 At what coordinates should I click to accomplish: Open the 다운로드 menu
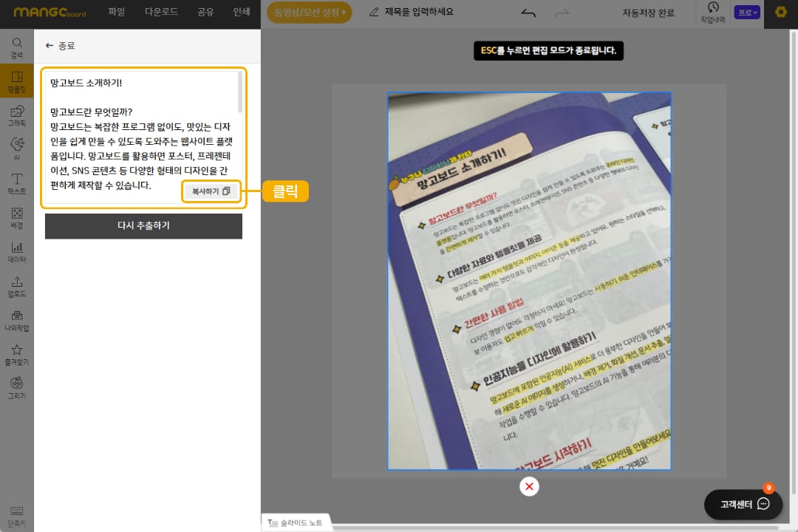point(161,12)
